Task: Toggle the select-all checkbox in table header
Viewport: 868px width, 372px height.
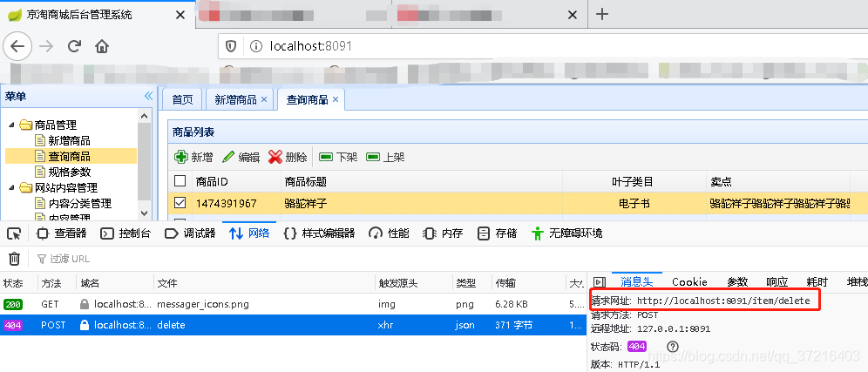Action: (x=180, y=181)
